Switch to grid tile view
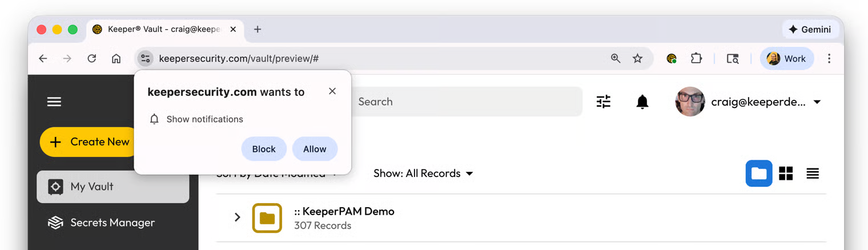868x250 pixels. 786,174
